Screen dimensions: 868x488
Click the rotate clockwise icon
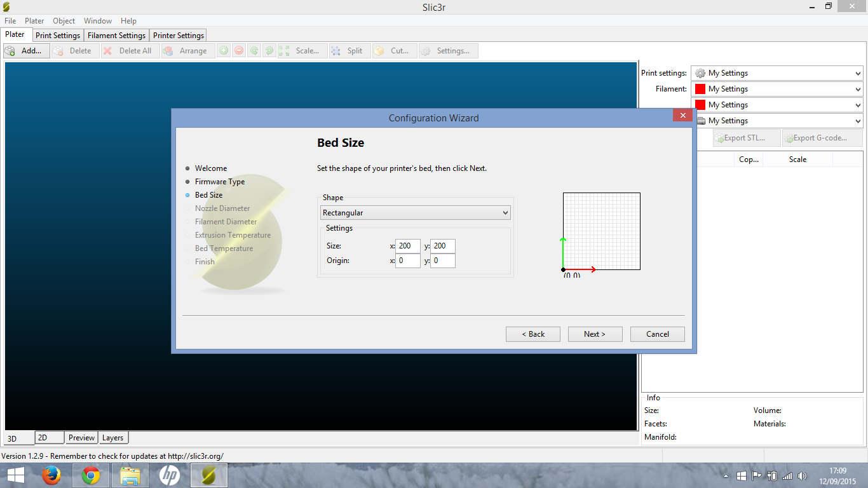(x=269, y=51)
